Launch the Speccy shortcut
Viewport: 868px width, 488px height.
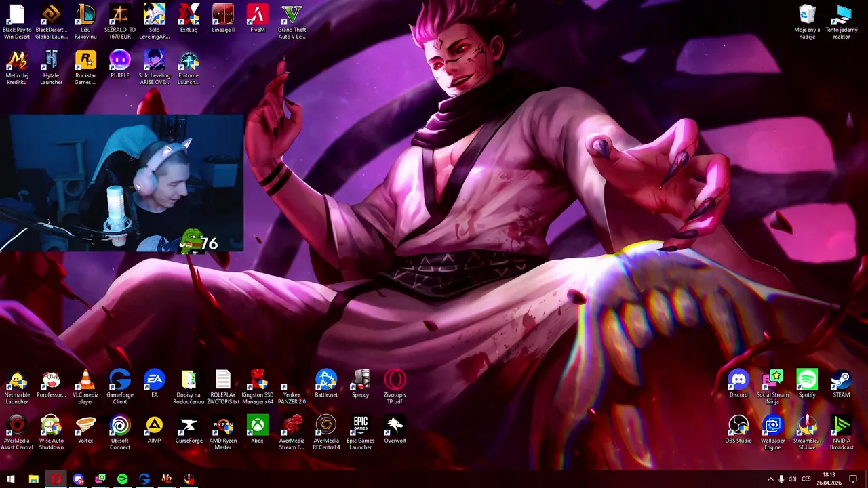pos(361,384)
